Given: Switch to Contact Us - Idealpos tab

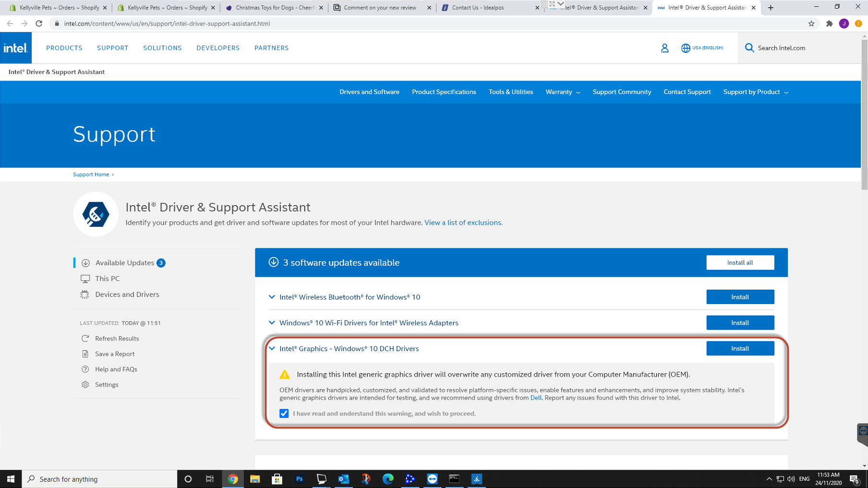Looking at the screenshot, I should 489,8.
